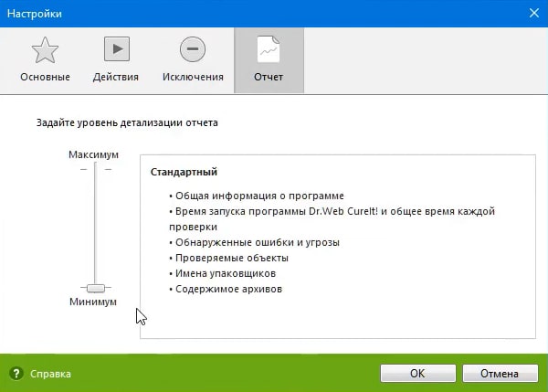
Task: Confirm settings with the OK button
Action: tap(417, 373)
